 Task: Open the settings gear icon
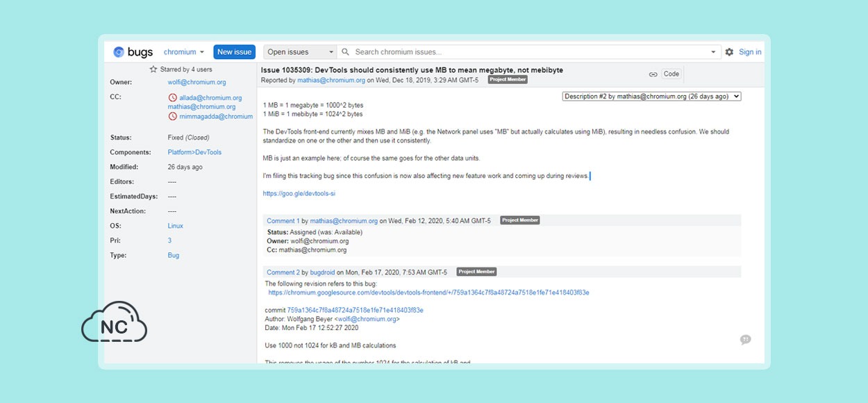pos(729,52)
